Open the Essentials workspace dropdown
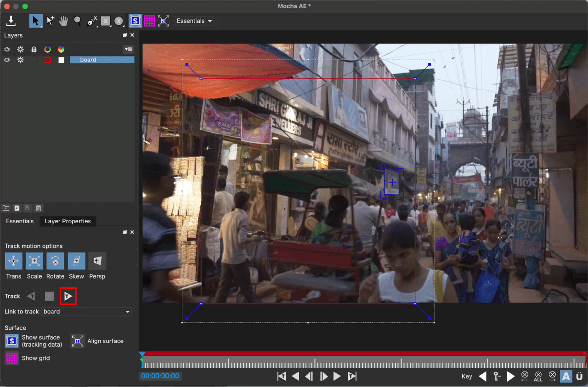Image resolution: width=588 pixels, height=387 pixels. [x=195, y=21]
